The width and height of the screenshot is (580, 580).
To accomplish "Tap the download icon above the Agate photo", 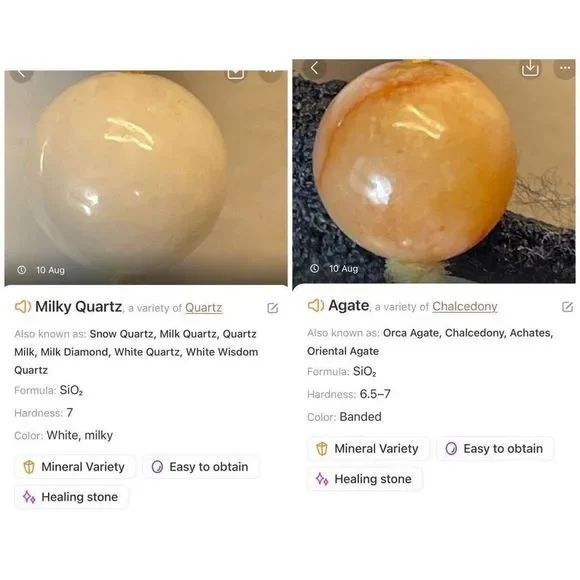I will click(x=530, y=68).
